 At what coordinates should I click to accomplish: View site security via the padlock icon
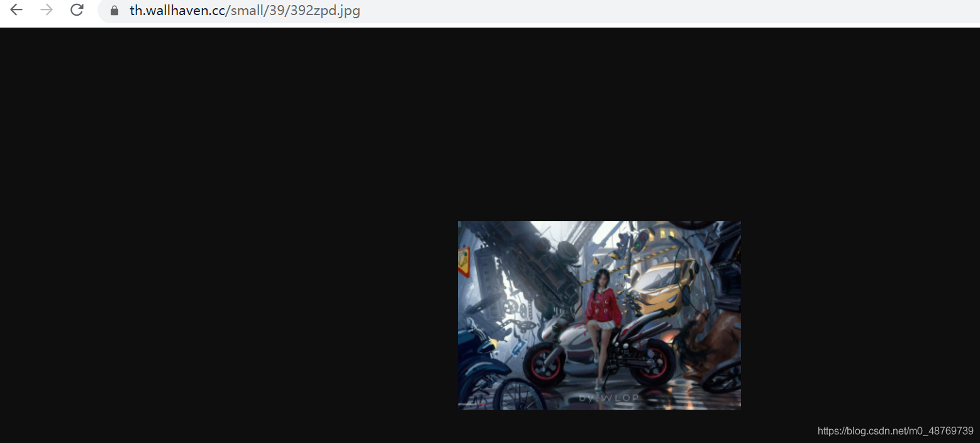tap(114, 11)
